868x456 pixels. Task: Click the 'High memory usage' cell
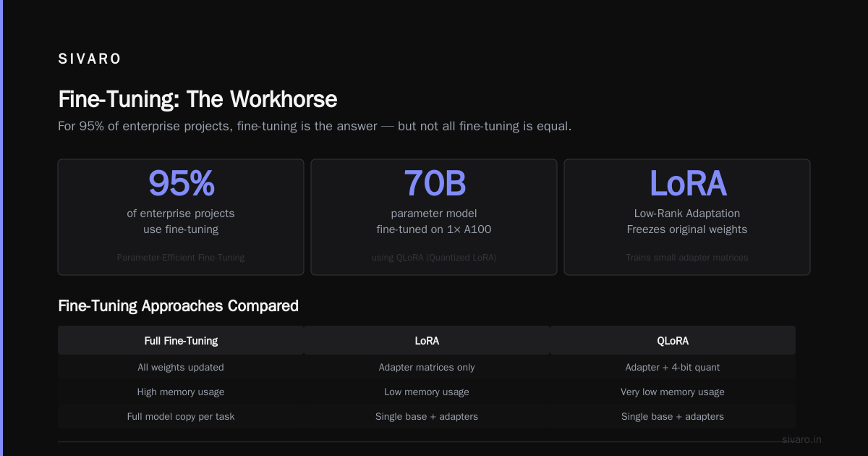tap(181, 392)
